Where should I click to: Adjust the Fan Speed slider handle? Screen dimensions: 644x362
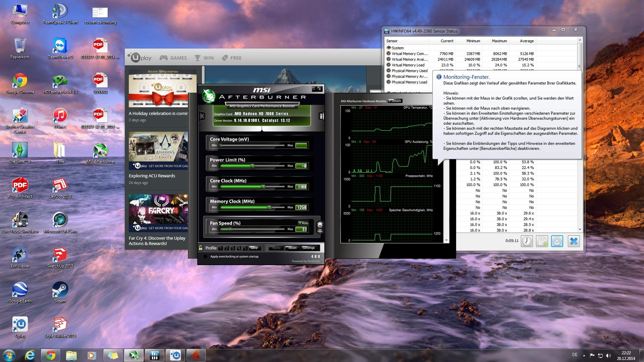(x=231, y=229)
